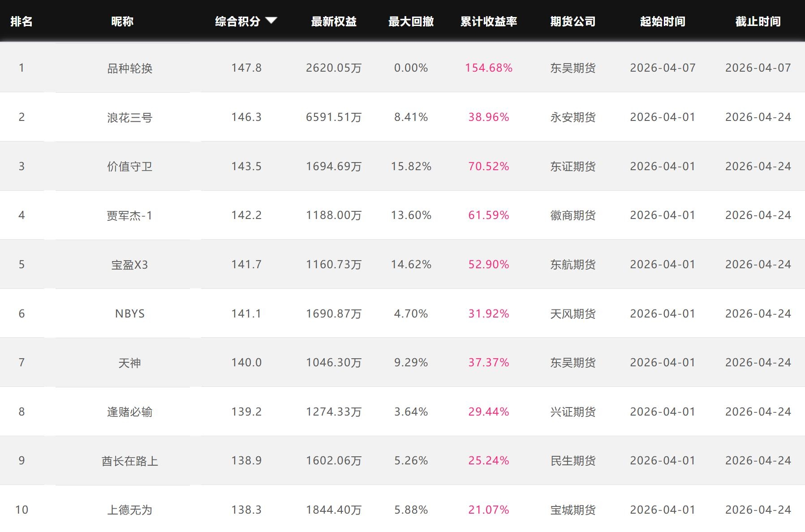
Task: Click 永安期货 company name
Action: tap(573, 117)
